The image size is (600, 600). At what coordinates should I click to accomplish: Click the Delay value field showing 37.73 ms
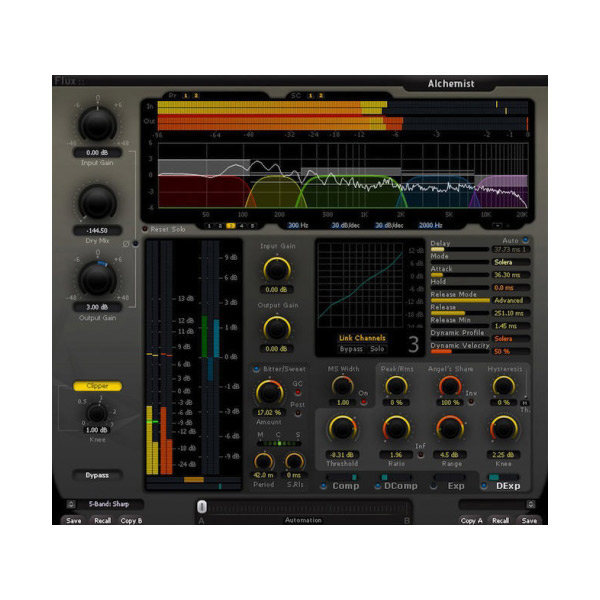(x=510, y=249)
